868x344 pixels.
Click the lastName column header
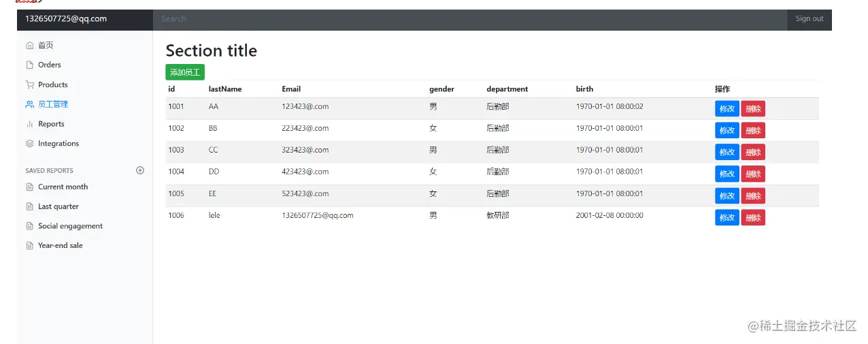225,89
